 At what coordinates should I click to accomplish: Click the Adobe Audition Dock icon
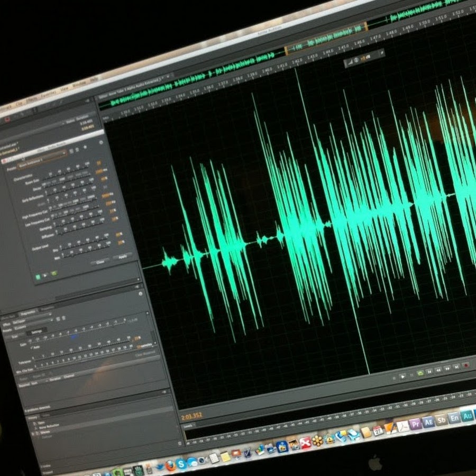coord(467,416)
